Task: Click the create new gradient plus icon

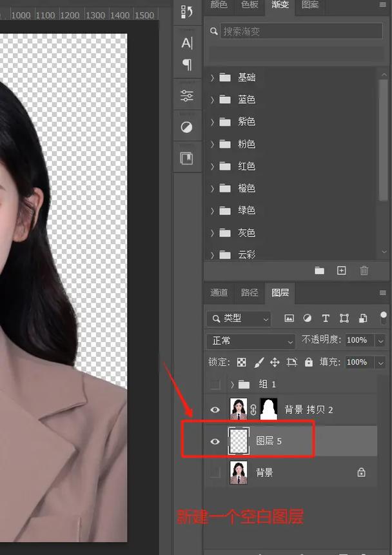Action: [x=342, y=271]
